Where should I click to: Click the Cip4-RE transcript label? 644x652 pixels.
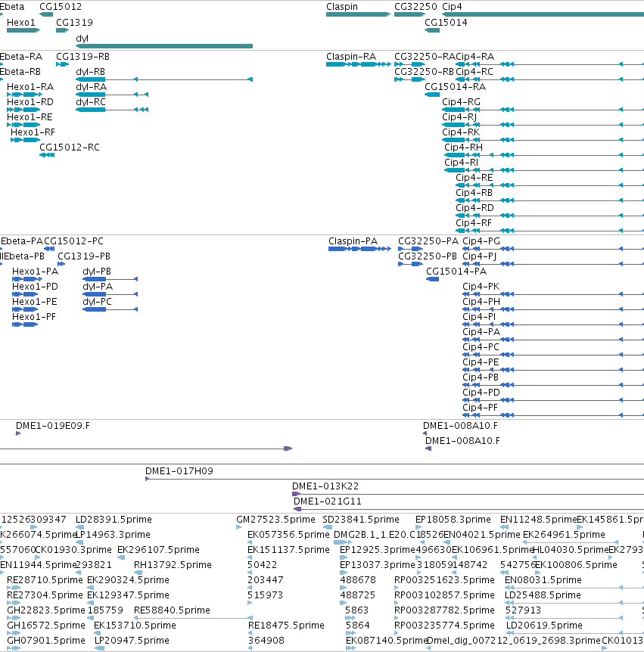coord(474,178)
